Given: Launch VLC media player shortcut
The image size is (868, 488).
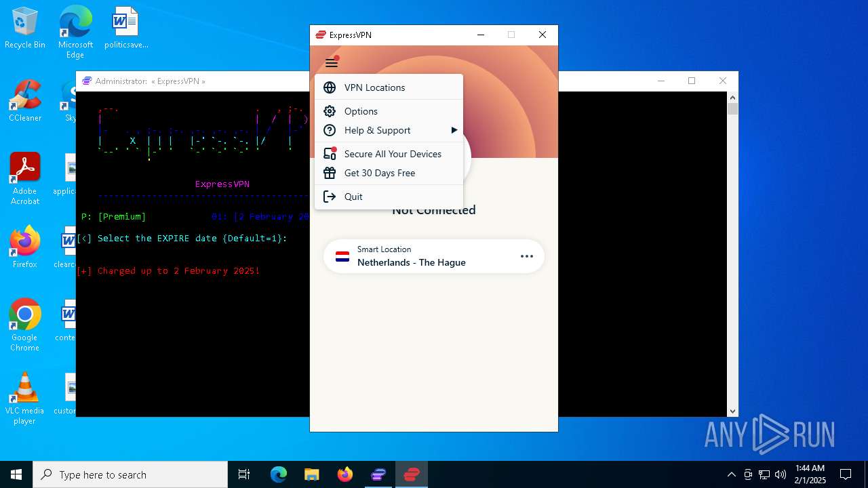Looking at the screenshot, I should coord(25,399).
